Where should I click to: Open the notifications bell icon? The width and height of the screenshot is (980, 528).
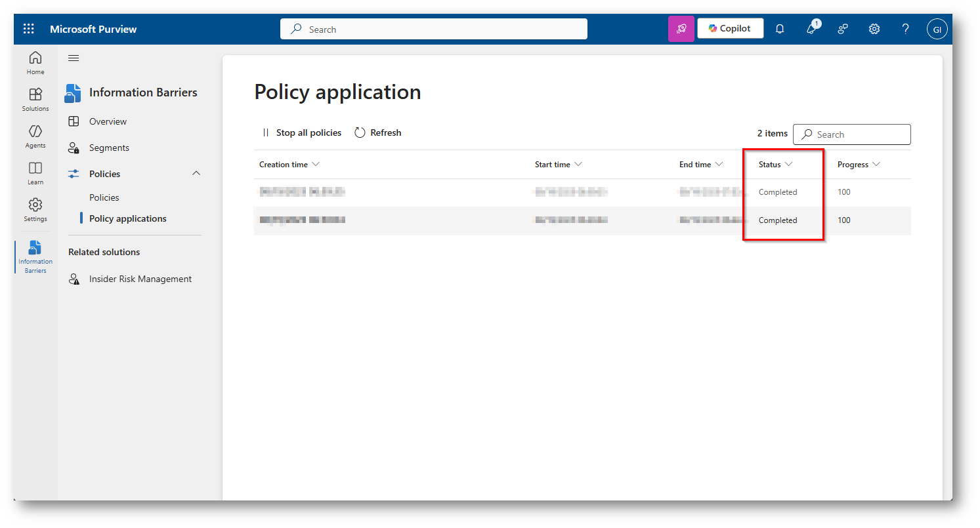pos(780,29)
